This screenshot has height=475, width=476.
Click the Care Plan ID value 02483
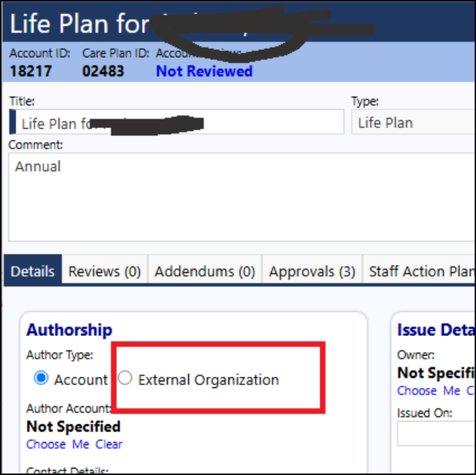(x=103, y=71)
